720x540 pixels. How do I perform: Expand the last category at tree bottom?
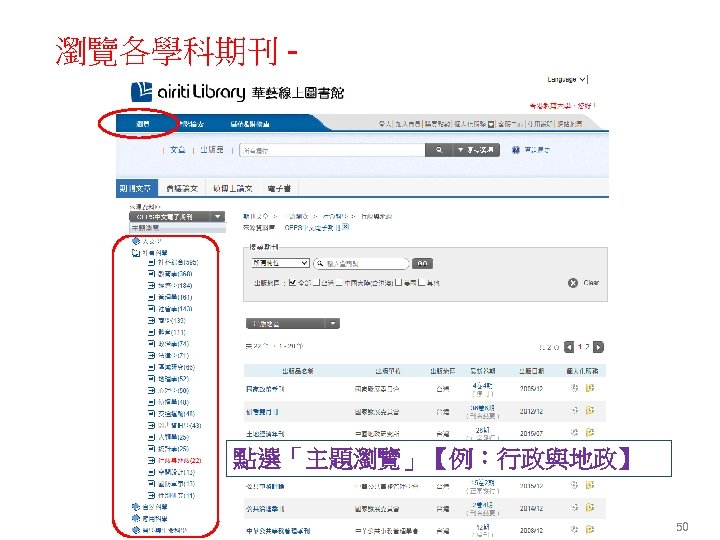[135, 530]
